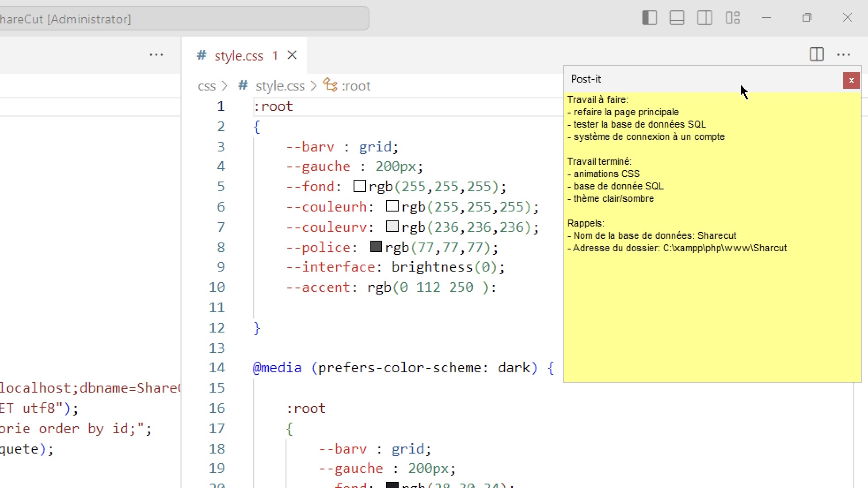This screenshot has height=488, width=868.
Task: Click the '--barv' variable on line 3
Action: (310, 147)
